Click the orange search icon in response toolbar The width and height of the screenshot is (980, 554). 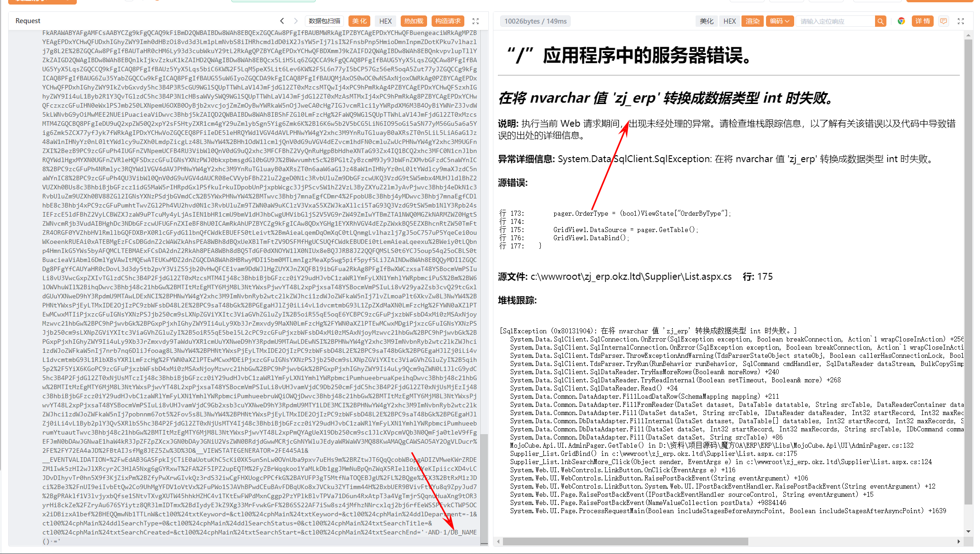pos(881,21)
